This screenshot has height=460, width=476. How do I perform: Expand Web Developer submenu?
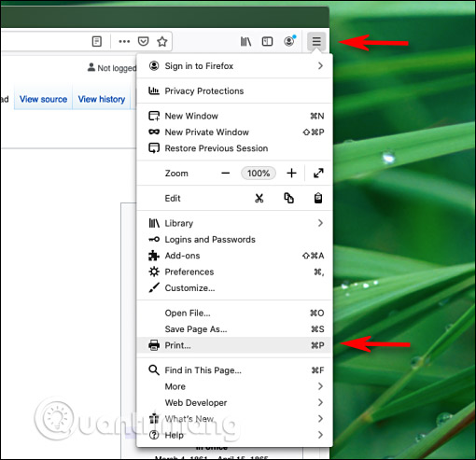pyautogui.click(x=235, y=402)
